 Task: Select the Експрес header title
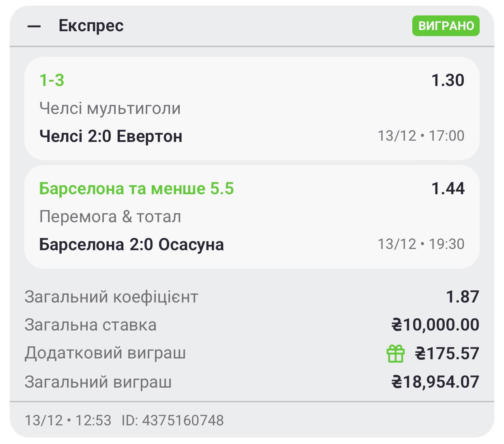[91, 26]
